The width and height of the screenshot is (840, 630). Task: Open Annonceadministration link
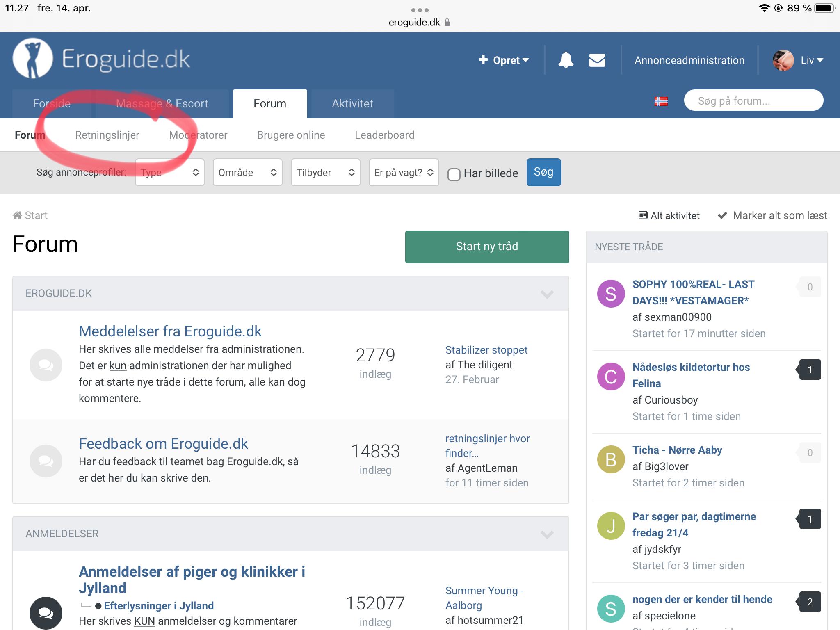[689, 60]
